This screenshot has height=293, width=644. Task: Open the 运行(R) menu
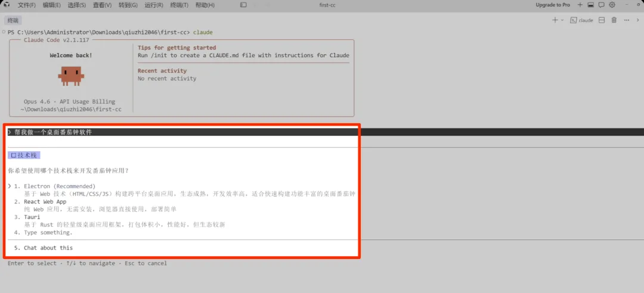point(154,5)
